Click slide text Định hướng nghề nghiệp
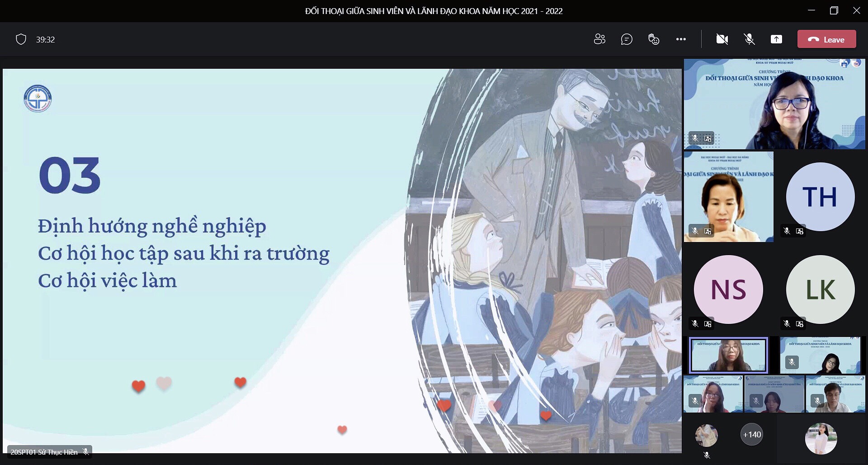This screenshot has height=465, width=868. (x=152, y=226)
